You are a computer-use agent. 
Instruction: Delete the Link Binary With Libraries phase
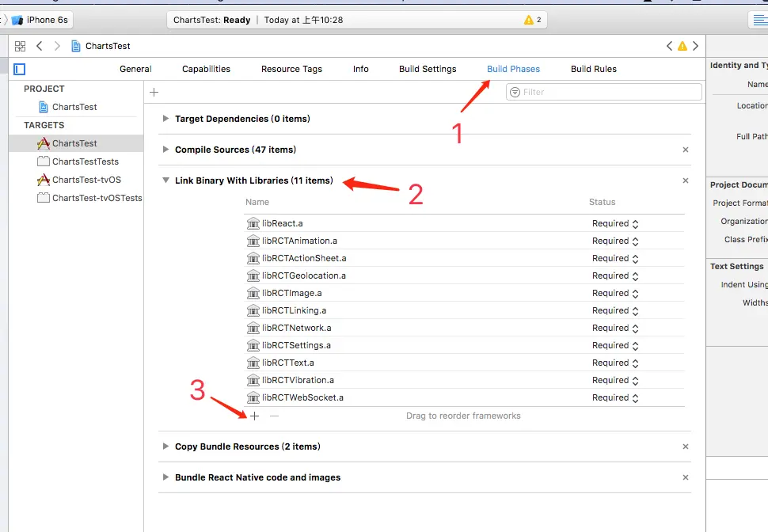(x=685, y=180)
